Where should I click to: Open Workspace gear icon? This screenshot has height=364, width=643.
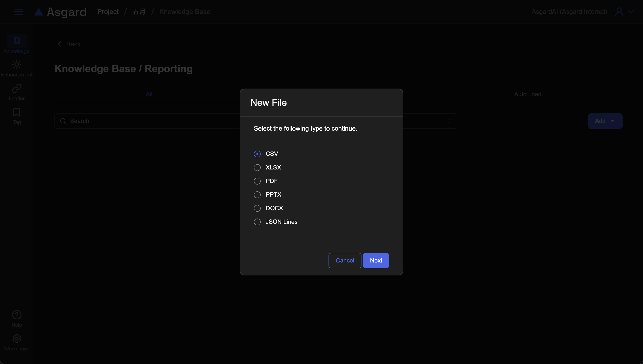click(17, 339)
